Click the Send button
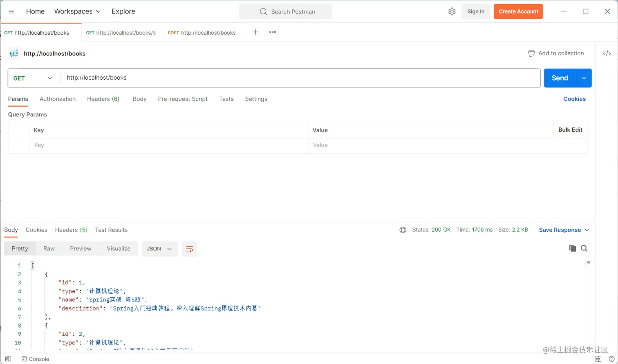 point(560,78)
